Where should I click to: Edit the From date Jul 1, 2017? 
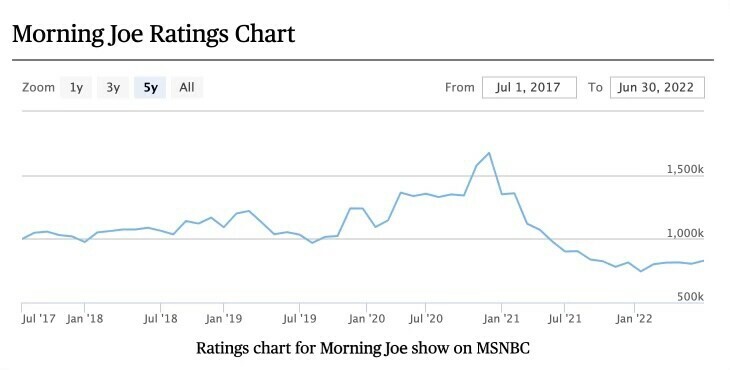click(529, 87)
